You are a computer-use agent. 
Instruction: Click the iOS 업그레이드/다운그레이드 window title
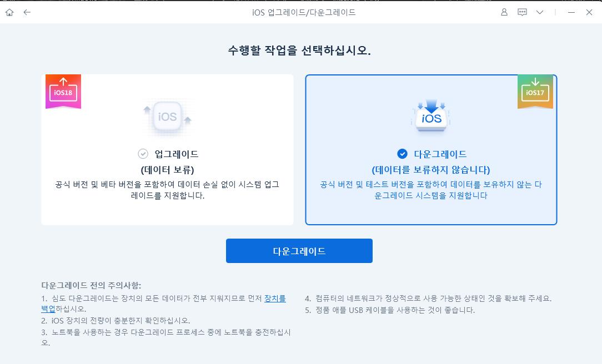pyautogui.click(x=304, y=12)
